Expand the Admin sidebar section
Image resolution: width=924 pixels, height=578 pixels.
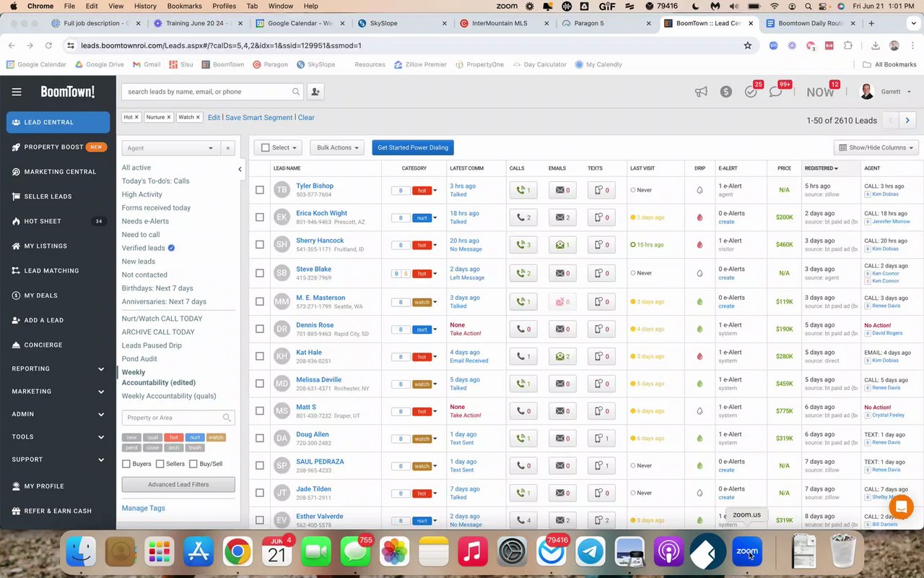(x=58, y=414)
